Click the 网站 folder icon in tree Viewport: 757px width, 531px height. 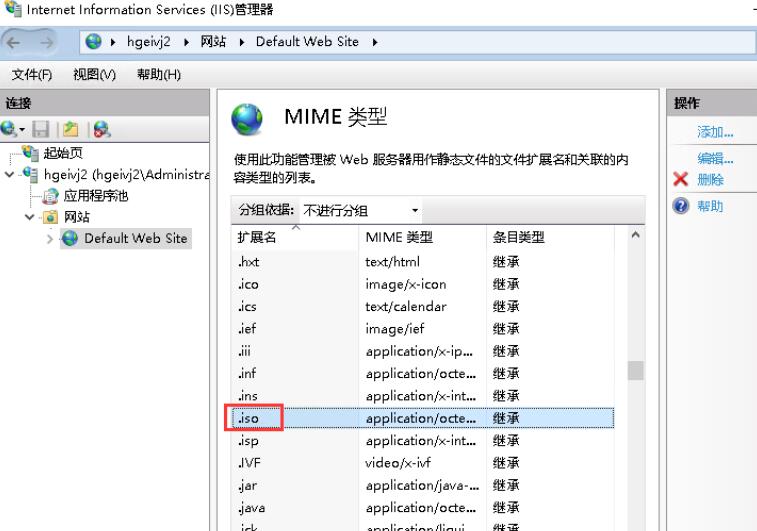click(50, 217)
